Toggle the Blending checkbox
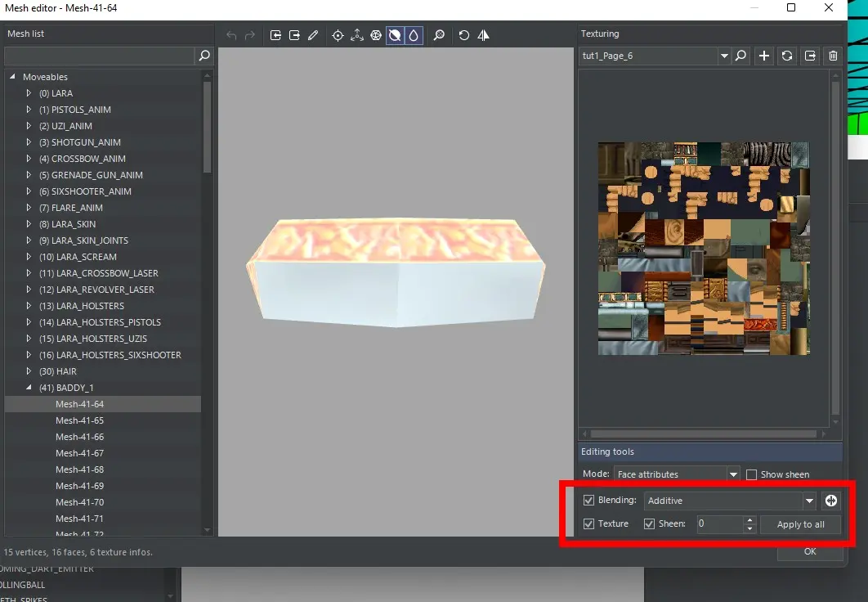 point(588,501)
